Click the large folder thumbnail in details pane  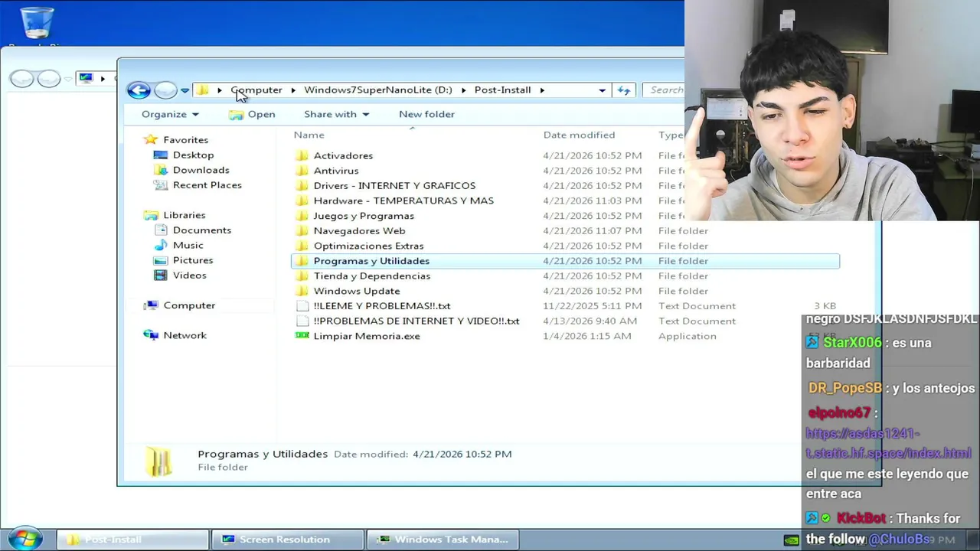pos(159,461)
